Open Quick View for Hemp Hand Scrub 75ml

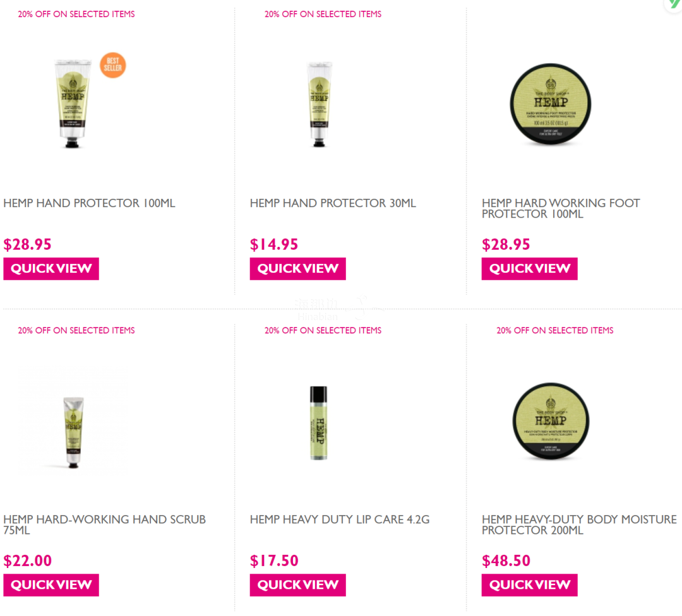[x=51, y=584]
